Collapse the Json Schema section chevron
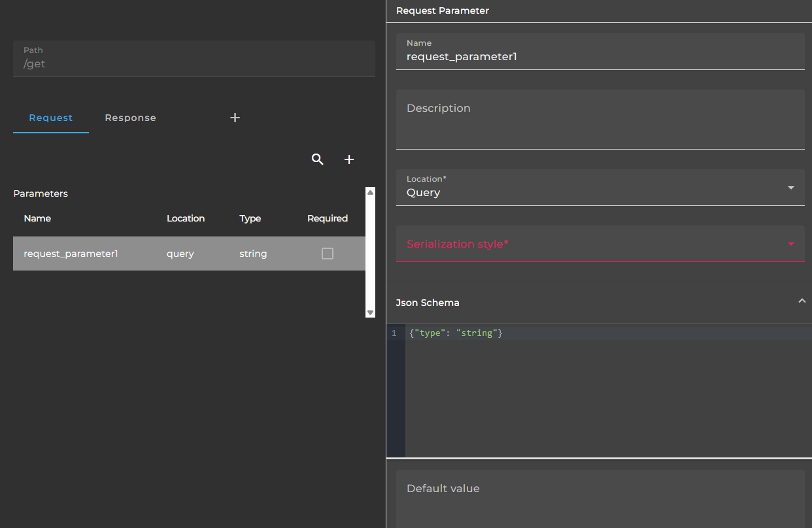The width and height of the screenshot is (812, 528). (802, 301)
